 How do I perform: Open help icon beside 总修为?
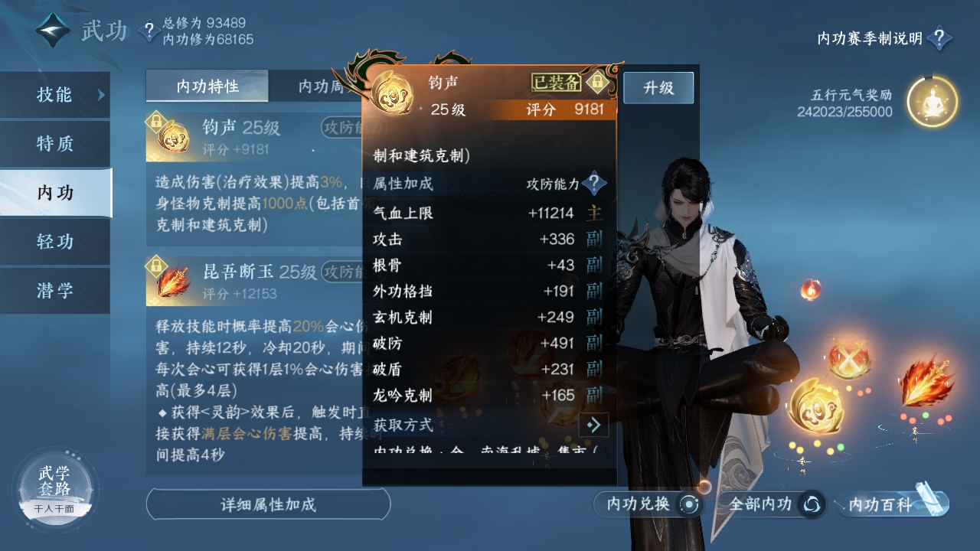[x=149, y=31]
